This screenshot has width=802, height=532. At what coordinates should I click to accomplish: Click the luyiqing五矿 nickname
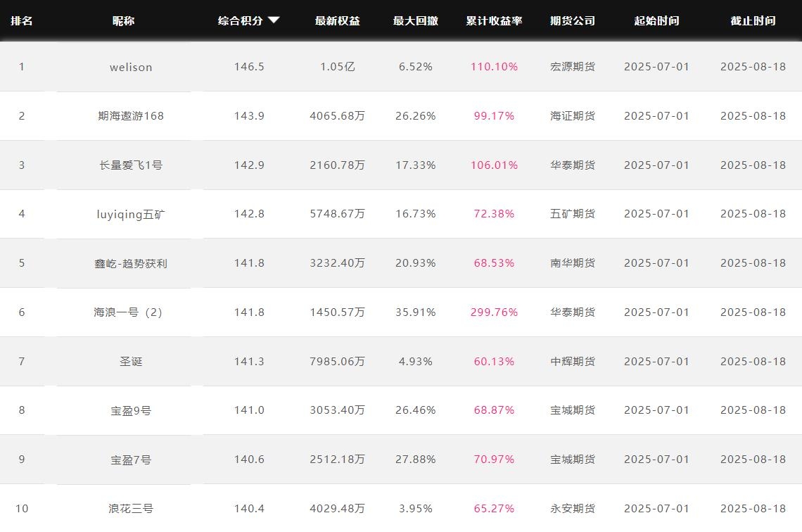point(131,214)
